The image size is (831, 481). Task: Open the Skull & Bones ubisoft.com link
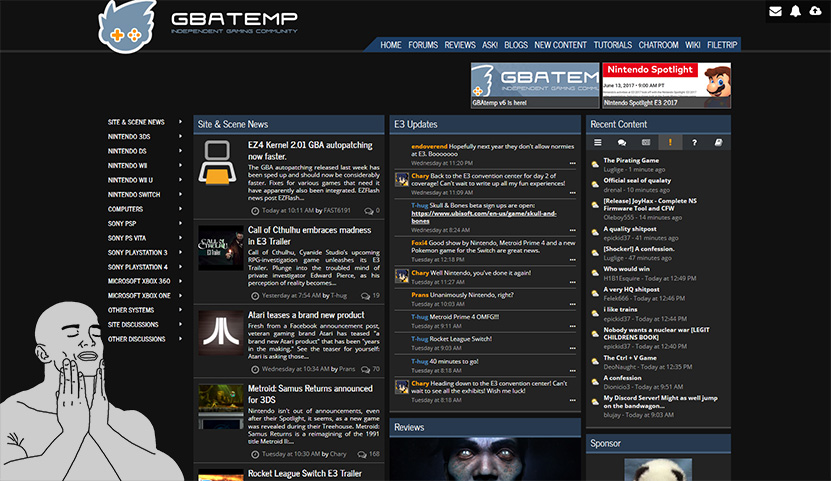tap(484, 217)
